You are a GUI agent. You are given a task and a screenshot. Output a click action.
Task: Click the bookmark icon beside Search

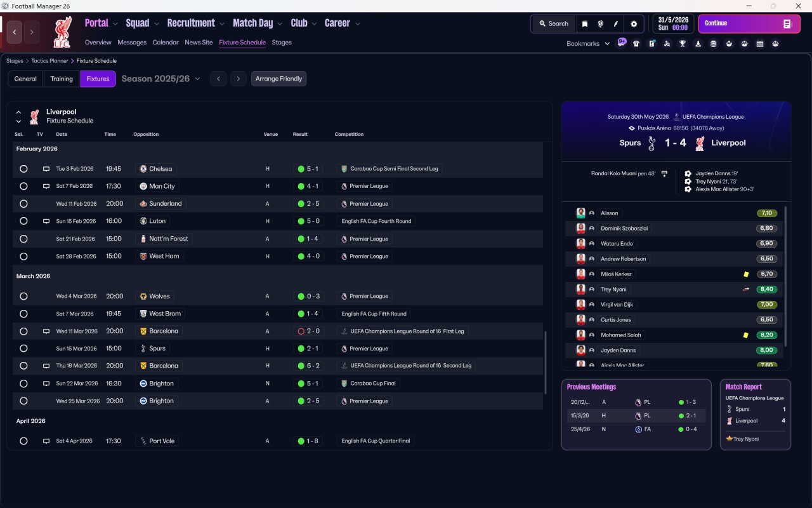coord(585,23)
